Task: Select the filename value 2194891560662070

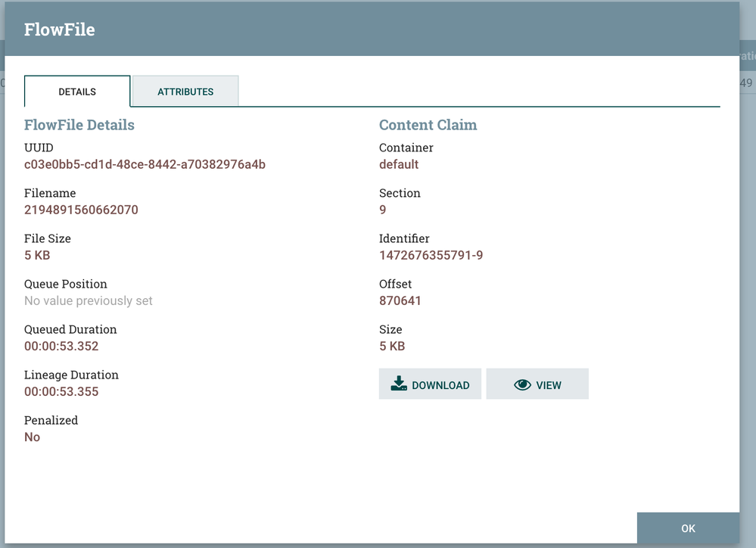Action: (x=81, y=210)
